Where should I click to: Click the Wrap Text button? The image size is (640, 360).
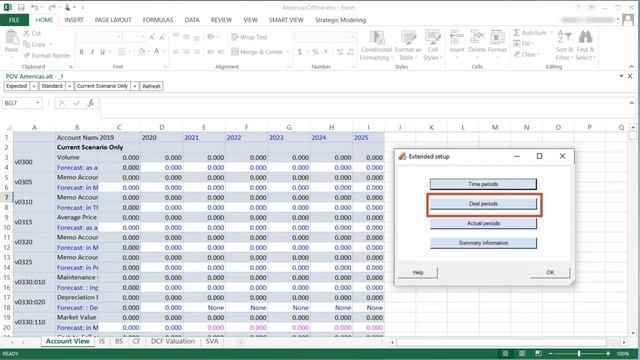point(249,37)
